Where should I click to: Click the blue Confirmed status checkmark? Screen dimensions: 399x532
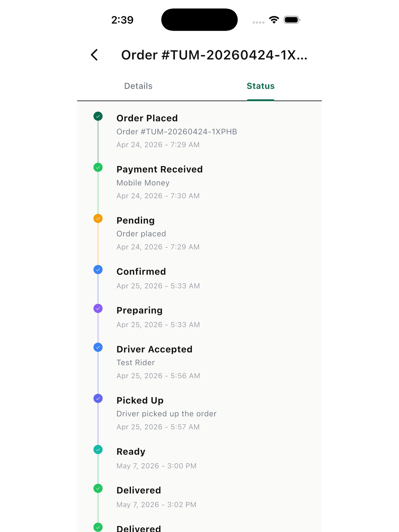click(98, 270)
